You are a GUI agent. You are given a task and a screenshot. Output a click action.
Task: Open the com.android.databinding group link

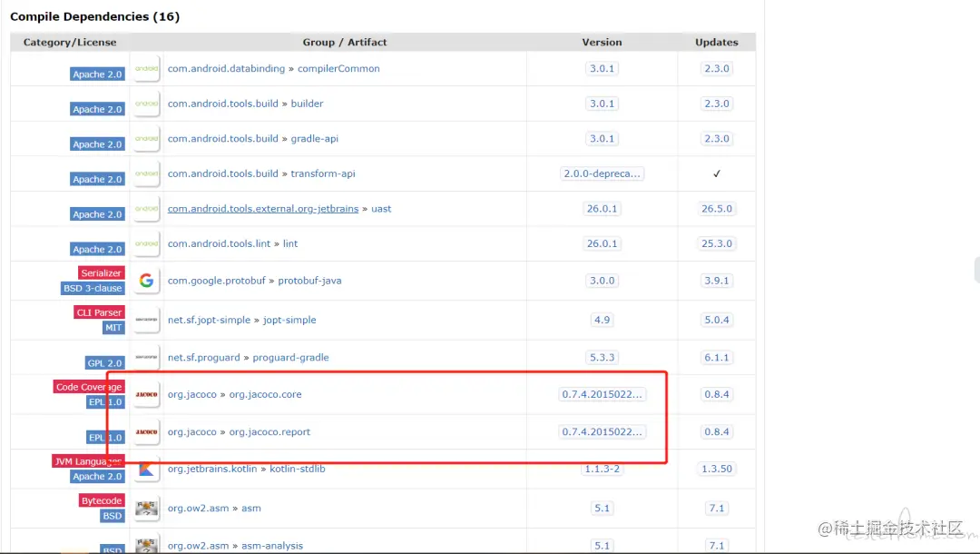coord(226,68)
